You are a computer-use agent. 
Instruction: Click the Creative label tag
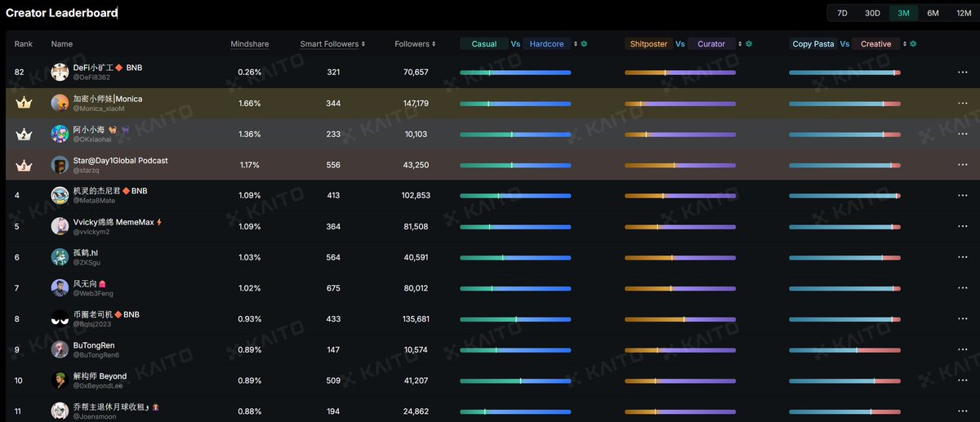point(876,44)
